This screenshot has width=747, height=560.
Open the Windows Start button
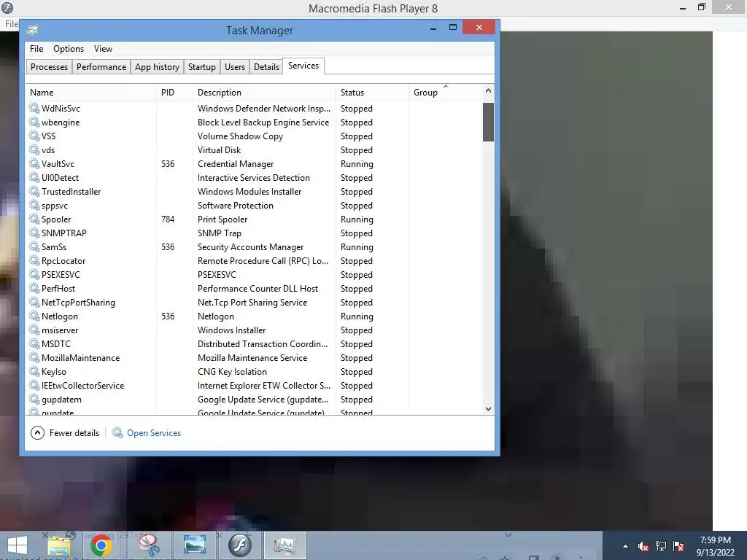pos(18,545)
